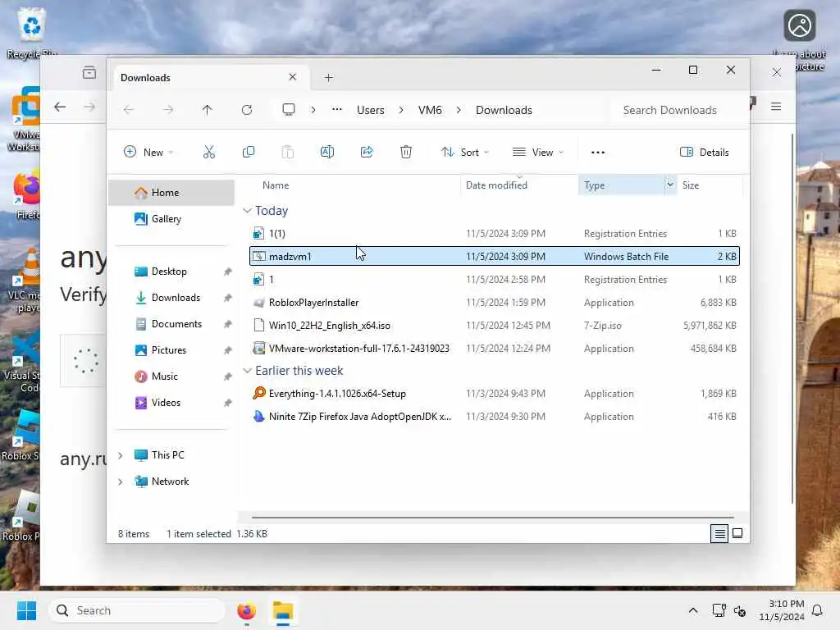Click Users in the address breadcrumb
Image resolution: width=840 pixels, height=630 pixels.
coord(371,110)
